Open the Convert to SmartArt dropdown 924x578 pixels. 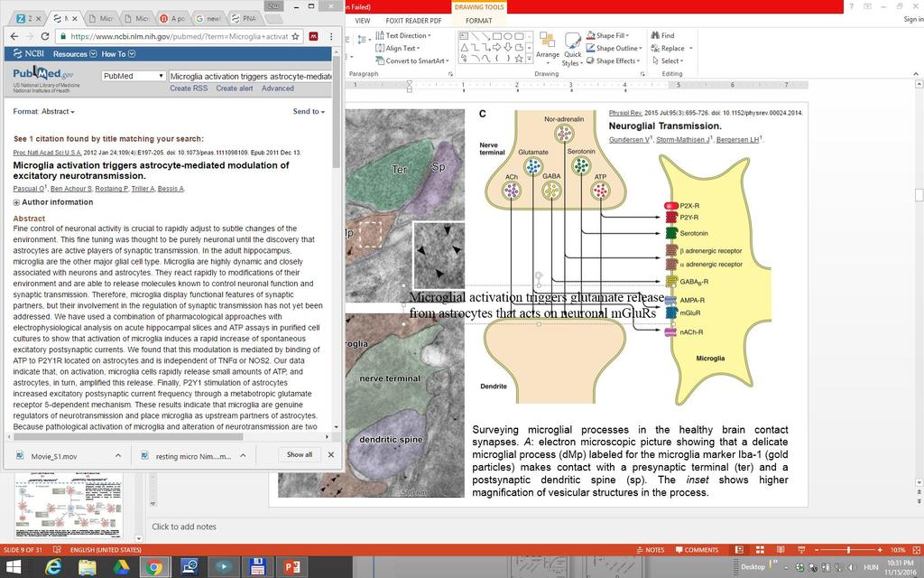(x=412, y=61)
